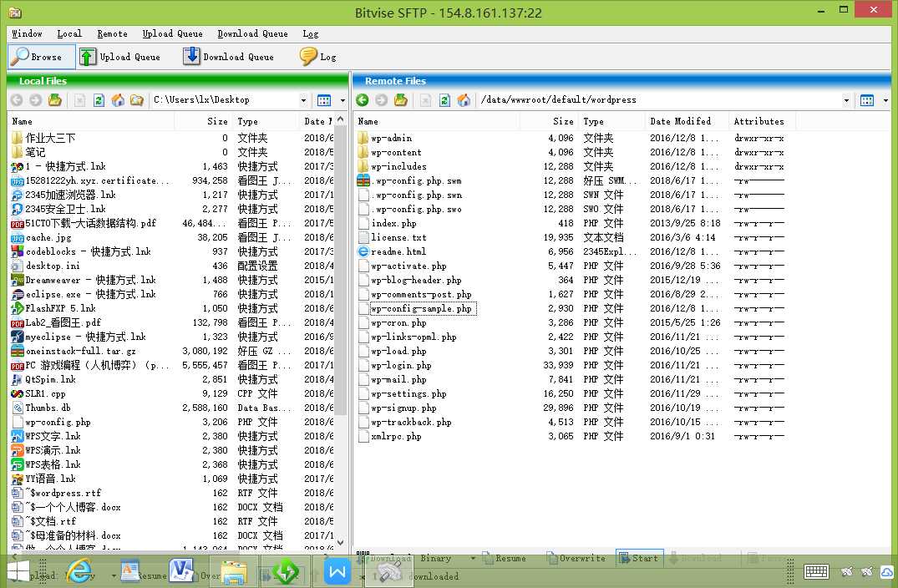The height and width of the screenshot is (588, 898).
Task: Change the Remote Files view mode
Action: point(867,100)
